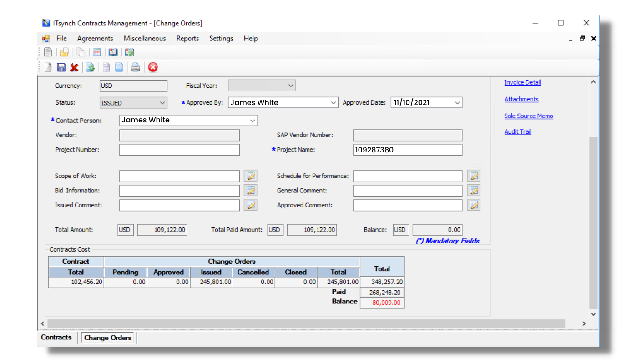Click the refresh document icon on the lower toolbar
Viewport: 637px width, 364px height.
coord(90,67)
